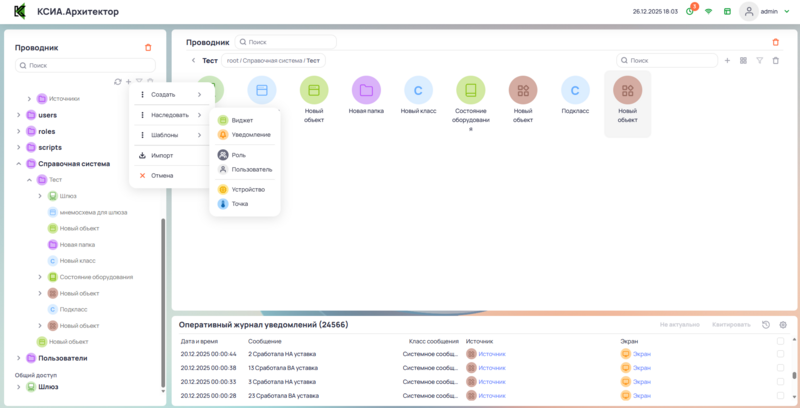Click the search field in left Проводник panel
This screenshot has width=800, height=408.
85,65
